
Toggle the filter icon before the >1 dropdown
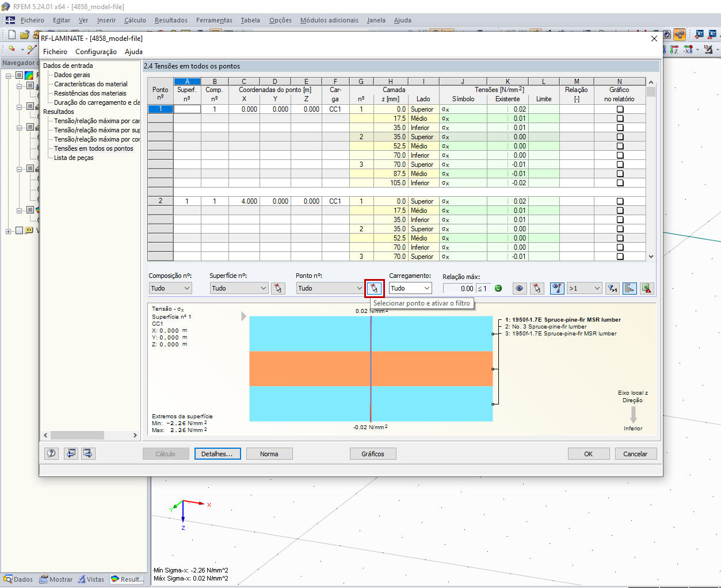tap(557, 288)
